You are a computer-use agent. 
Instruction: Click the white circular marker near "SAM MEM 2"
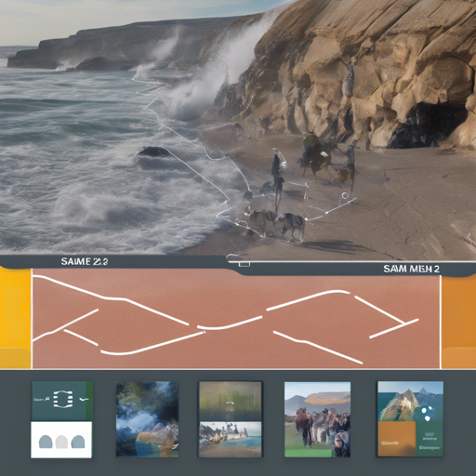point(345,196)
